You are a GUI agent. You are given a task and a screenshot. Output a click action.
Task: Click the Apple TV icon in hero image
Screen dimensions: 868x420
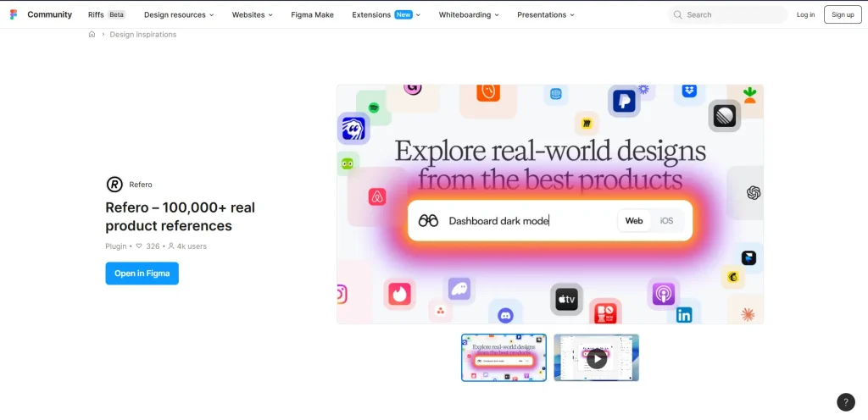(x=566, y=300)
